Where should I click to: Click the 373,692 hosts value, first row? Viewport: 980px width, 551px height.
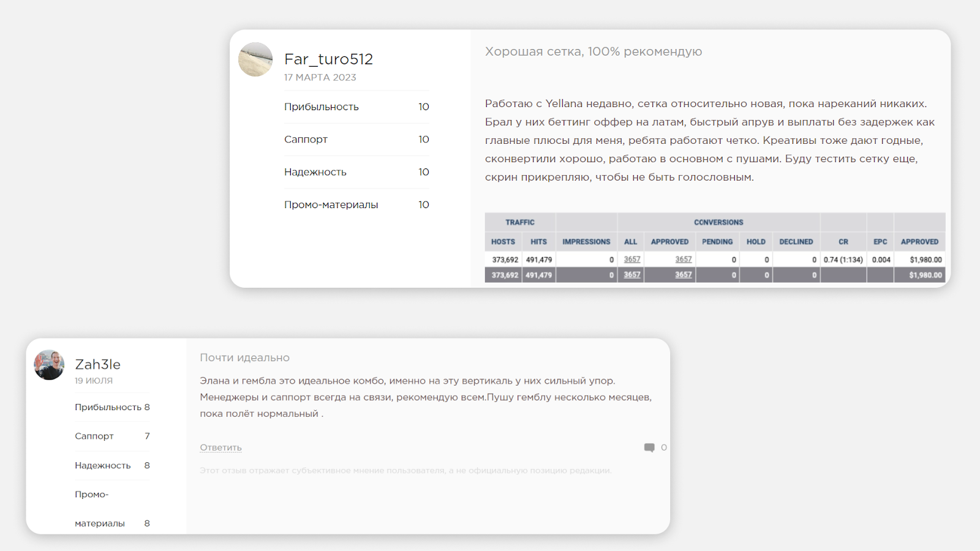[505, 260]
